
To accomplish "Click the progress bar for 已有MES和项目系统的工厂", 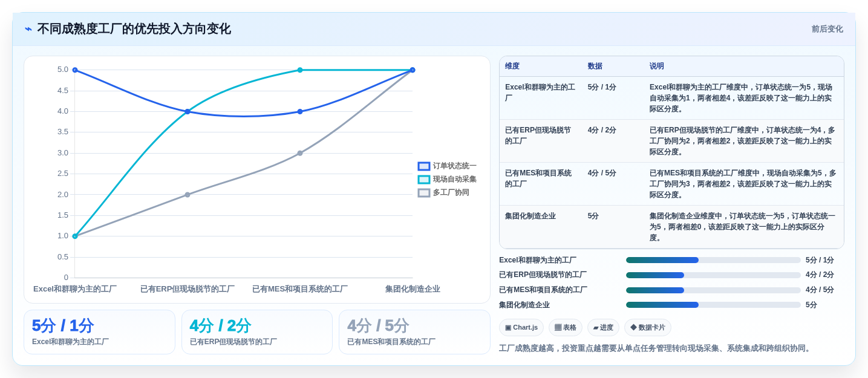I will click(713, 290).
